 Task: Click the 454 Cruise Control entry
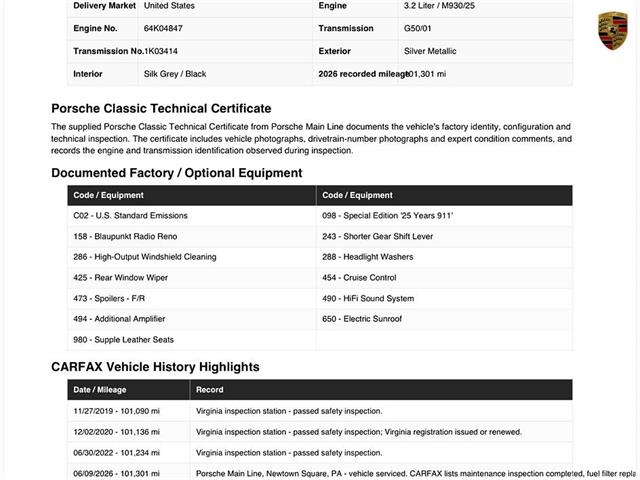tap(359, 278)
